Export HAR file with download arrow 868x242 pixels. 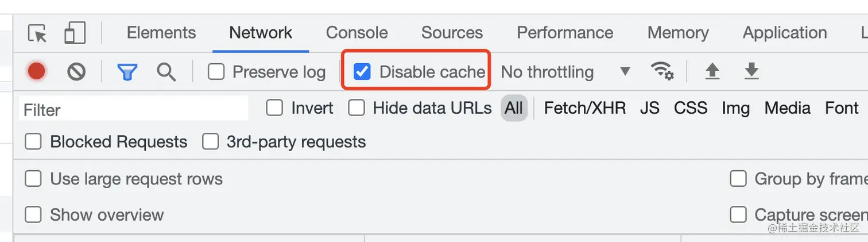tap(751, 71)
